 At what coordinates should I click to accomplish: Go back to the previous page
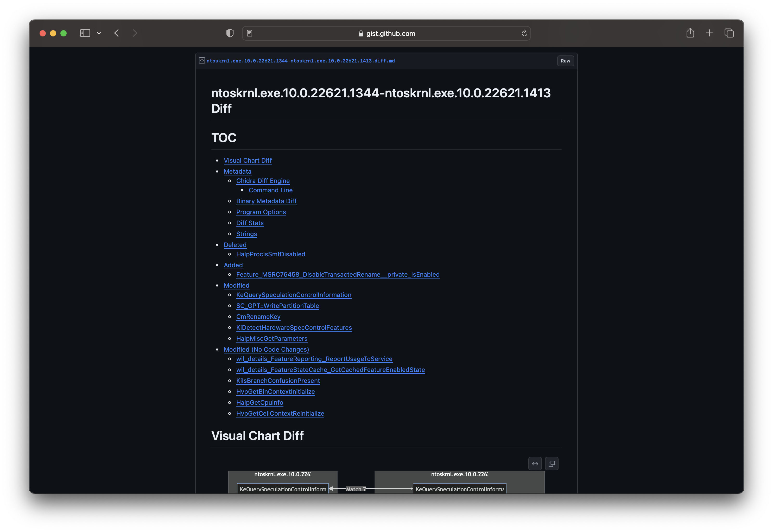click(x=116, y=33)
